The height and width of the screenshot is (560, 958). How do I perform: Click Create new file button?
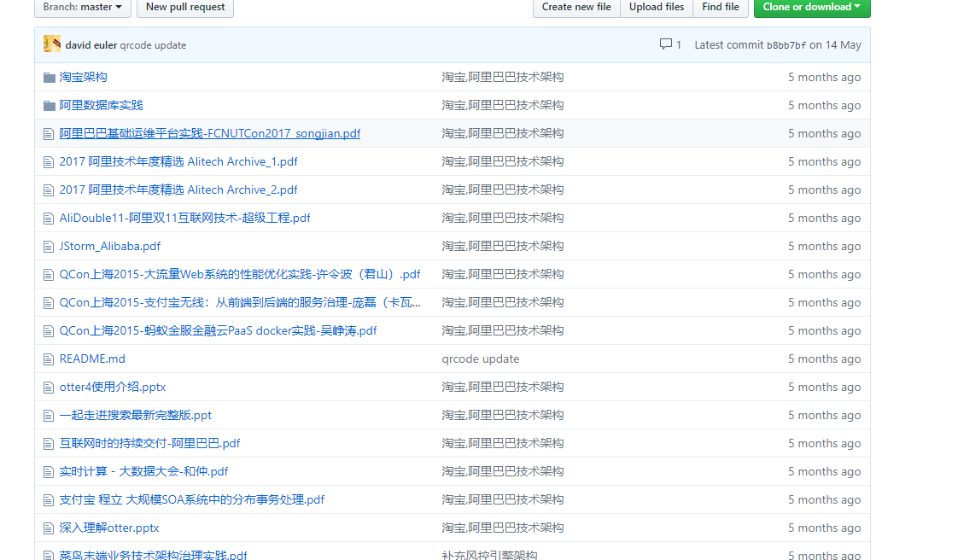click(x=576, y=7)
